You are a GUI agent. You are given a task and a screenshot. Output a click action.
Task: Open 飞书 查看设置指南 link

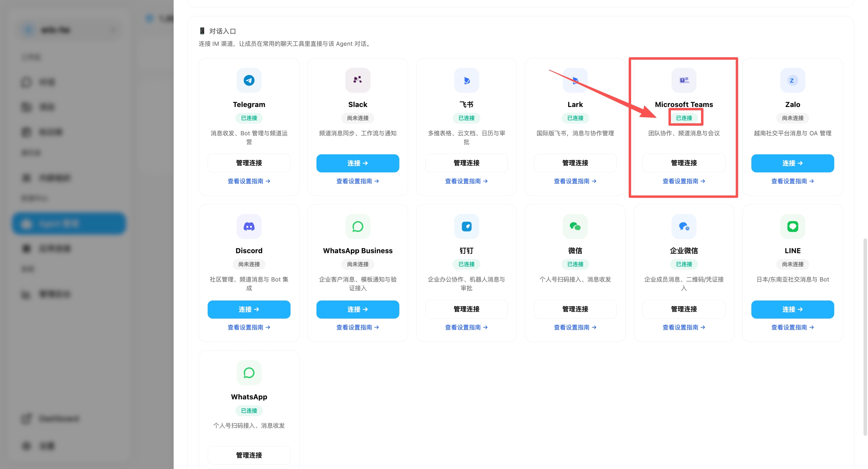click(x=466, y=181)
